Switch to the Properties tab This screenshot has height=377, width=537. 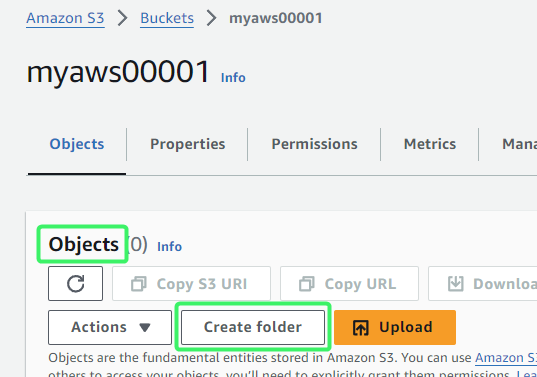[188, 144]
